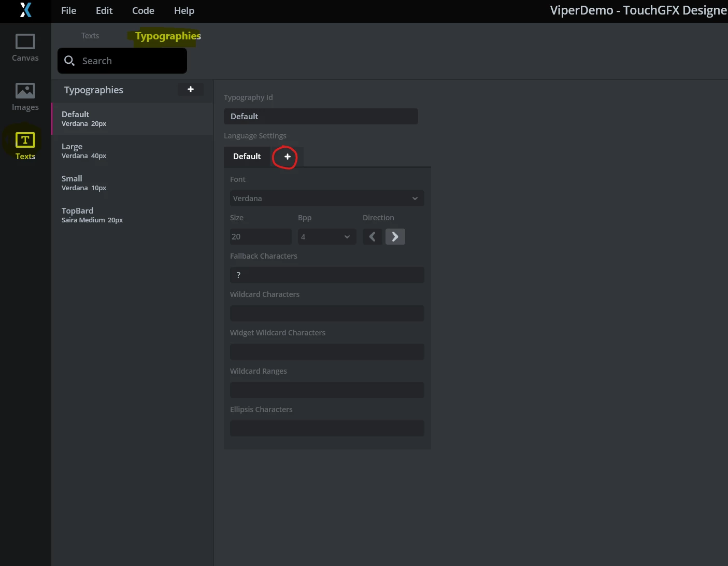
Task: Open the Images view
Action: [25, 97]
